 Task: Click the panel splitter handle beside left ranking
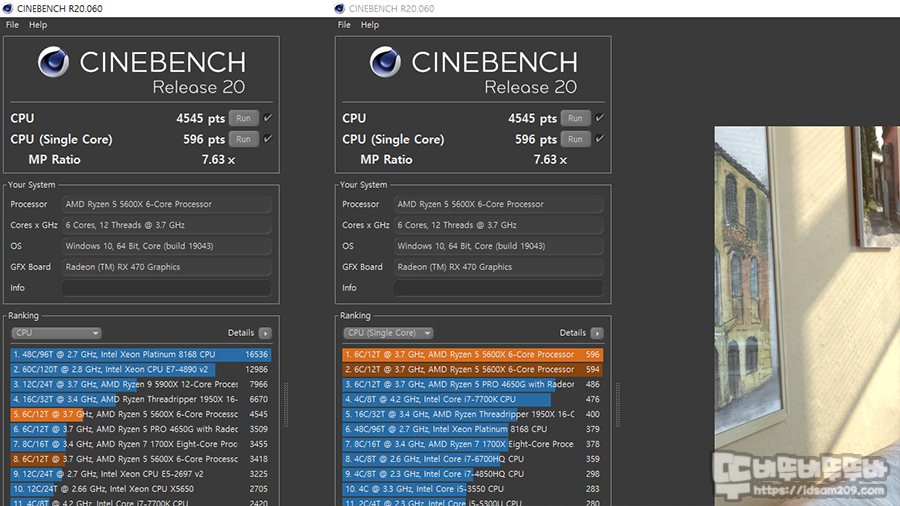point(286,405)
